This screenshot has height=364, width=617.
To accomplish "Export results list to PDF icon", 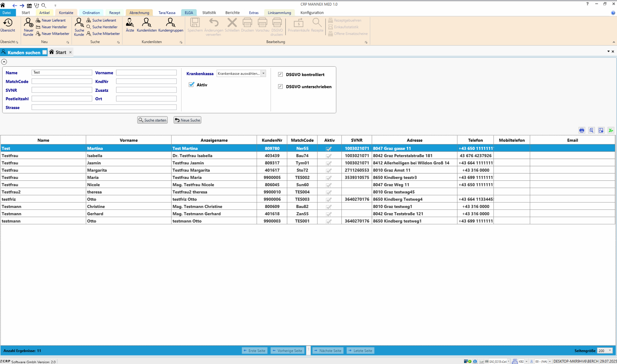I will (x=601, y=130).
